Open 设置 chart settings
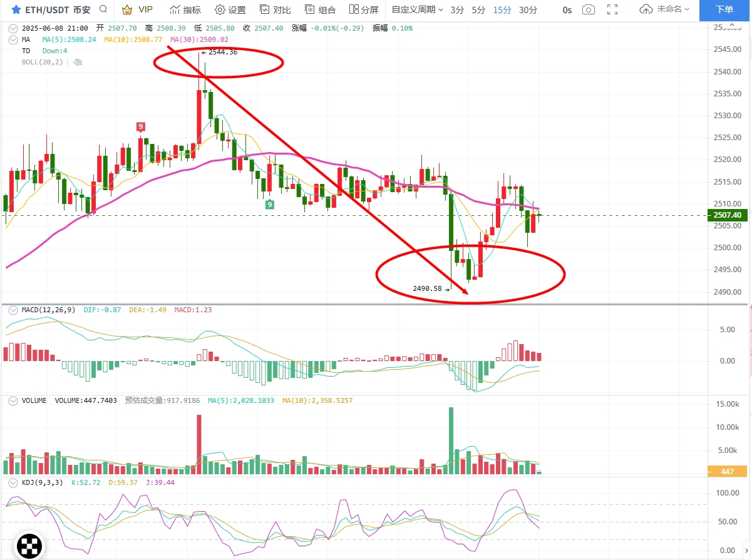Image resolution: width=752 pixels, height=560 pixels. pos(230,9)
